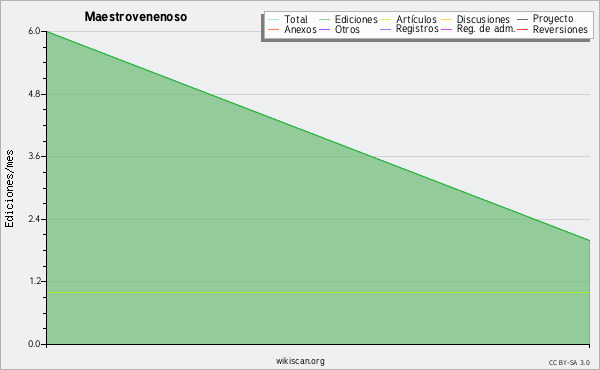This screenshot has height=370, width=600.
Task: Click the Ediciones/mes axis label
Action: tap(9, 189)
